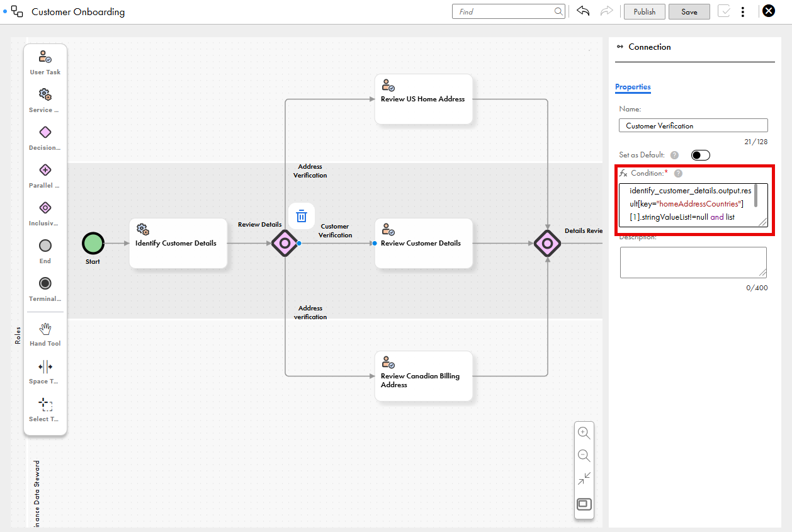Image resolution: width=792 pixels, height=532 pixels.
Task: Click the Undo arrow
Action: click(x=583, y=11)
